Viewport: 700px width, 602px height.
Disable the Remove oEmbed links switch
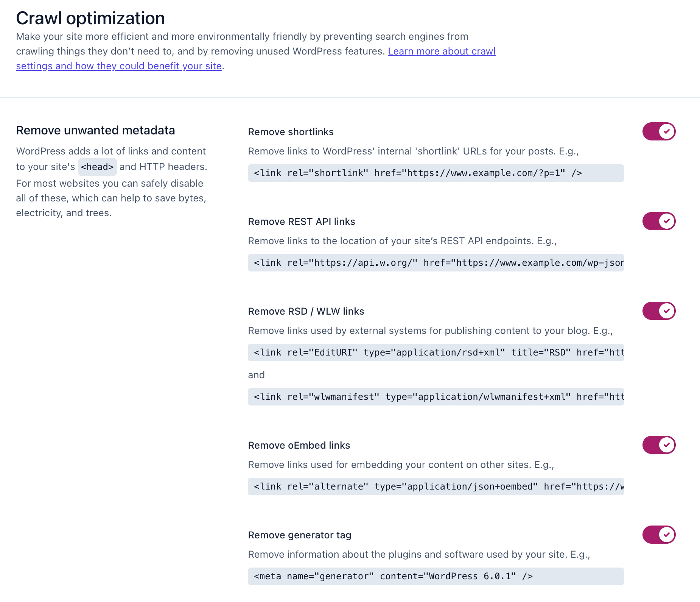click(x=659, y=445)
